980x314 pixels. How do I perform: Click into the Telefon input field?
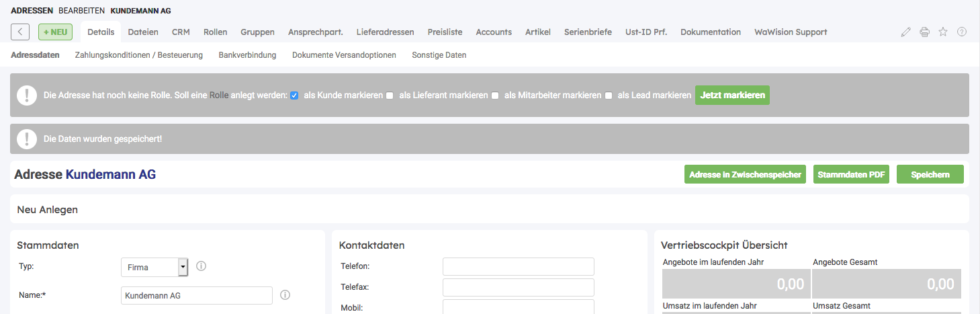[518, 266]
